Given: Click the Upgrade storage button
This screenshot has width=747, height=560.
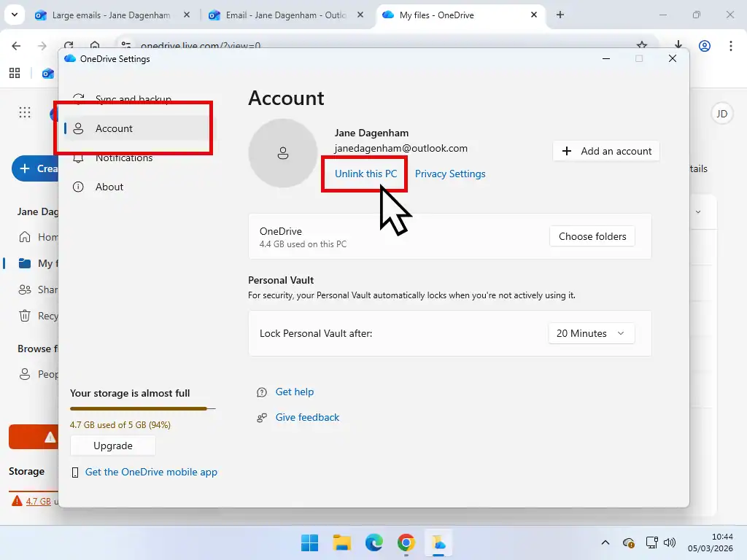Looking at the screenshot, I should click(x=112, y=446).
